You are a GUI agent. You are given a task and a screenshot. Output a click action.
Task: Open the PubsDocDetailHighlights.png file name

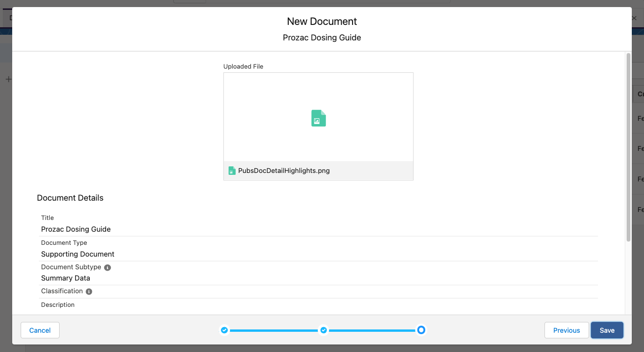click(284, 171)
